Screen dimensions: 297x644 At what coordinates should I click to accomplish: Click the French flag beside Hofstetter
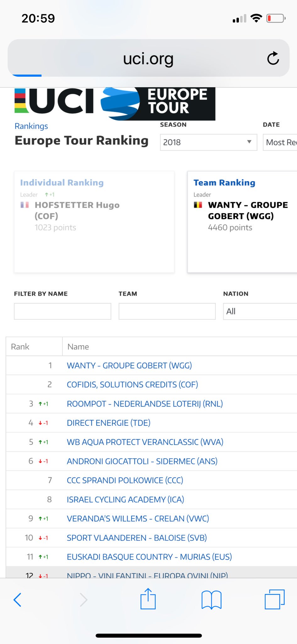25,205
